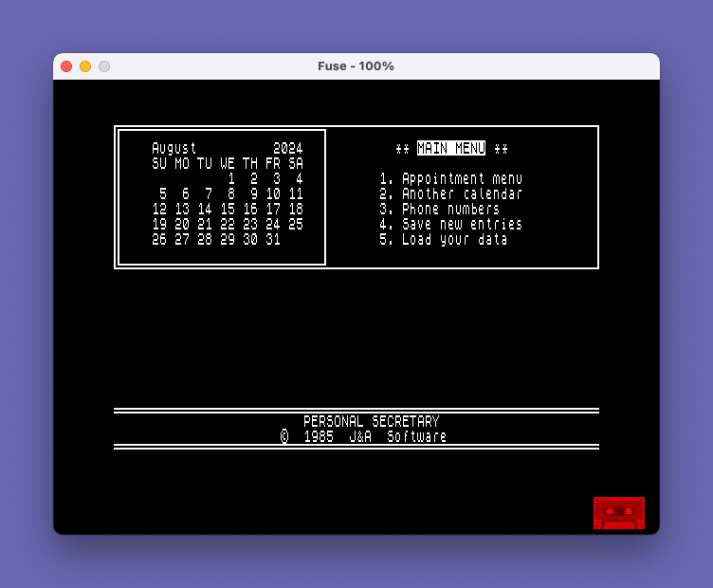Select day 20 in the calendar
The image size is (713, 588).
[182, 224]
